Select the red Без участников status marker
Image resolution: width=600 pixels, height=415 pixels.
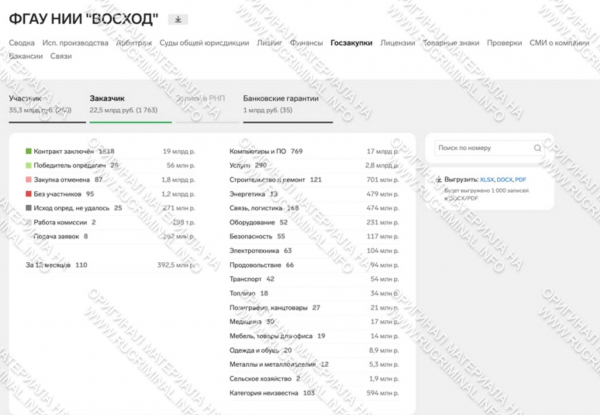[x=28, y=193]
